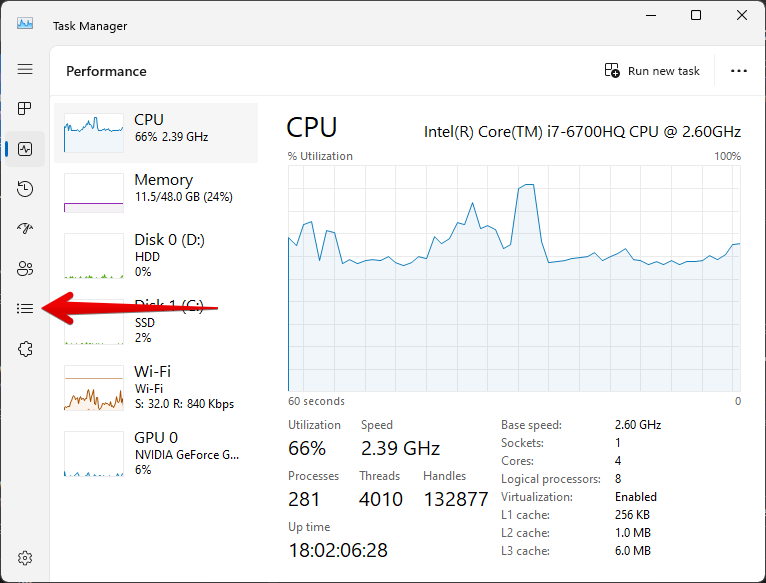Open the Startup apps page icon
The height and width of the screenshot is (583, 766).
(x=25, y=228)
